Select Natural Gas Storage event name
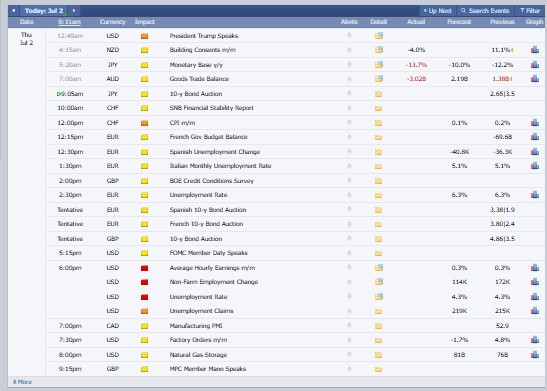Image resolution: width=547 pixels, height=391 pixels. pos(198,355)
